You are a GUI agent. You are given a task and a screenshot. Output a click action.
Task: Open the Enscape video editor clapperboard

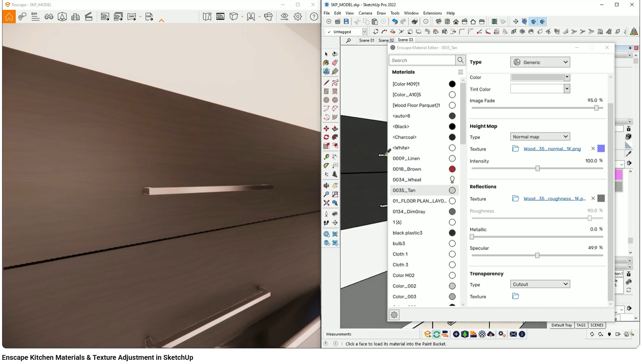[x=89, y=16]
